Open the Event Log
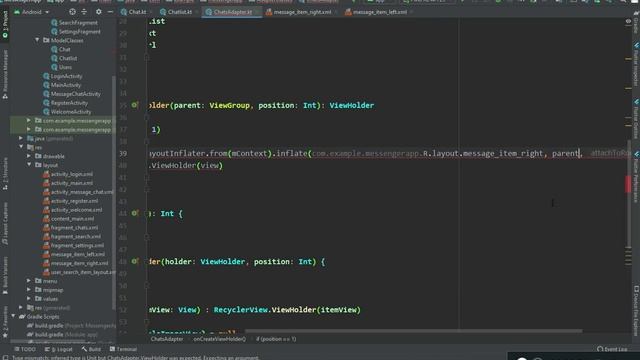The image size is (640, 360). pyautogui.click(x=612, y=349)
